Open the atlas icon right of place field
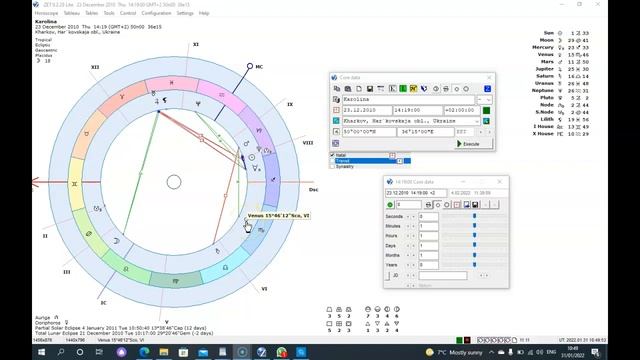 coord(487,121)
